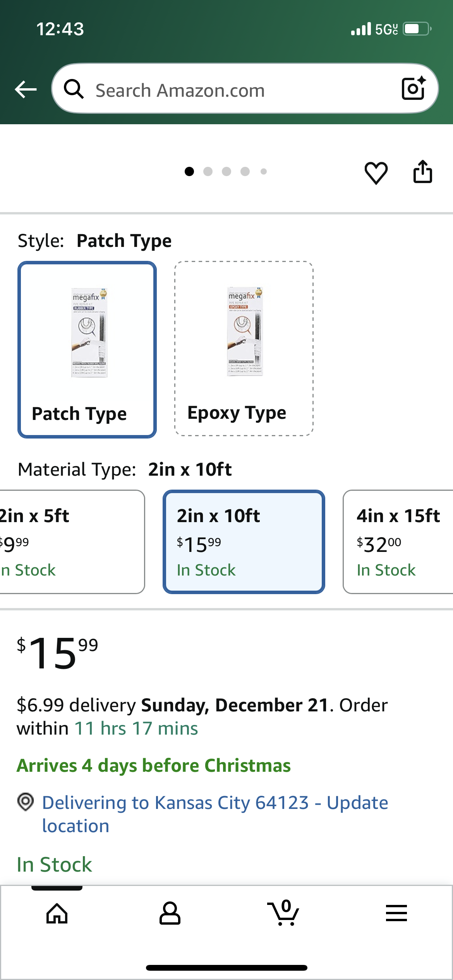Tap the share icon
Viewport: 453px width, 980px height.
click(423, 171)
